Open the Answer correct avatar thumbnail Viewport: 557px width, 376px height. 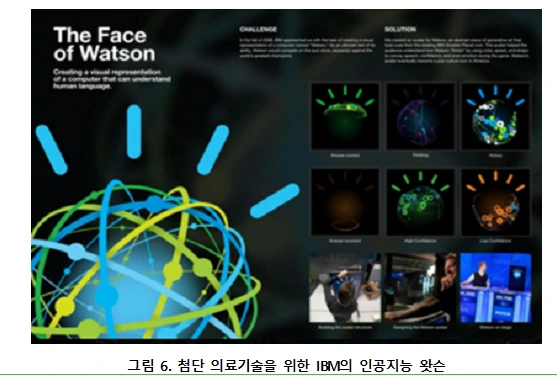345,116
